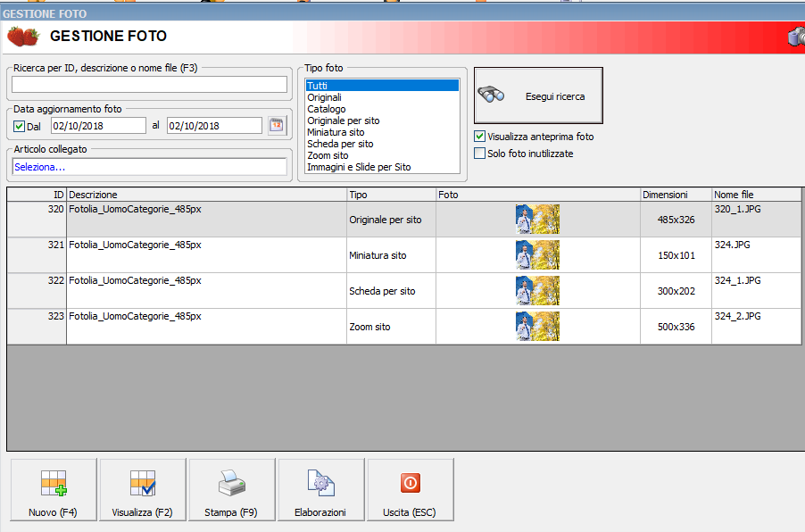Click the Stampa (F9) button

[x=231, y=490]
